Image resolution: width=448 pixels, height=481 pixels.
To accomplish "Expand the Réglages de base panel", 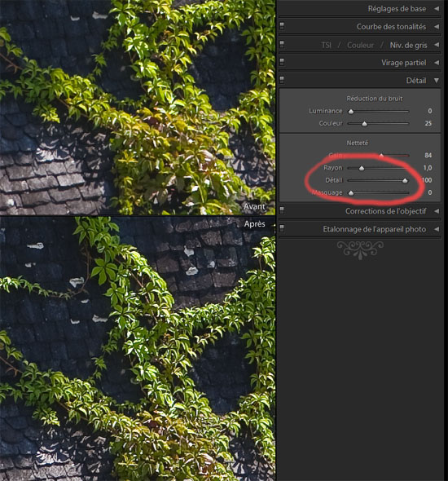I will (437, 9).
